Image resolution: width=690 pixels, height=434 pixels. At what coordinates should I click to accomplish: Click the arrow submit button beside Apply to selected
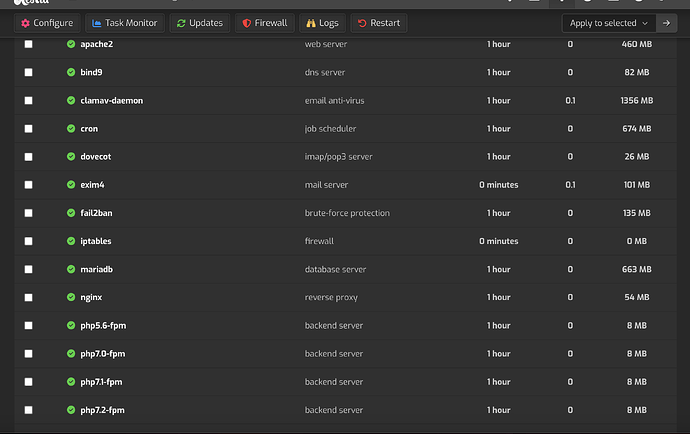tap(666, 23)
